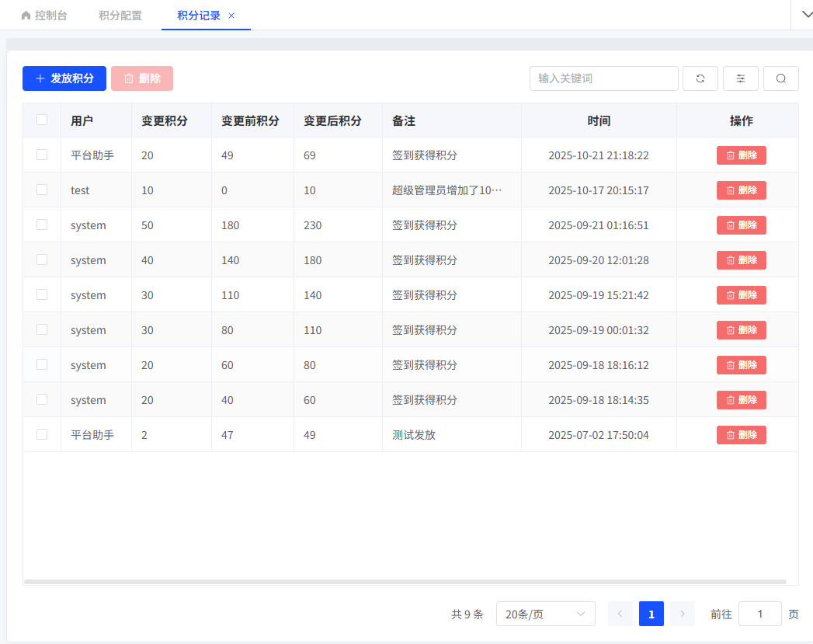
Task: Switch to the 积分配置 tab
Action: point(120,14)
